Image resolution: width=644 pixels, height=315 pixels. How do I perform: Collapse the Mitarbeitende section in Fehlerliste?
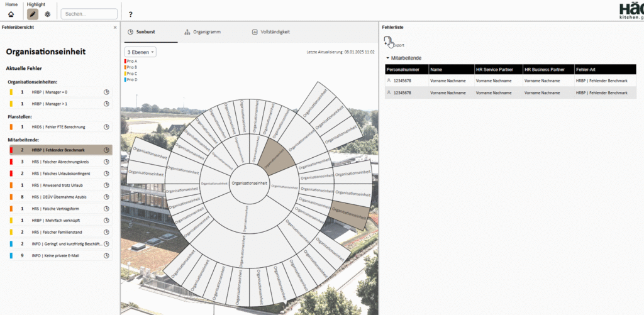pos(389,58)
